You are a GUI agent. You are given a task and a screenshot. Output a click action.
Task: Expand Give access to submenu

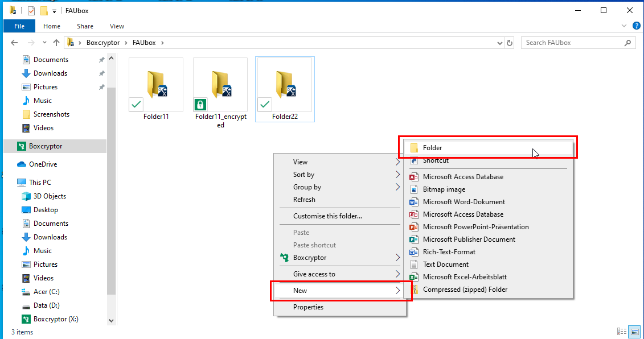(x=340, y=274)
